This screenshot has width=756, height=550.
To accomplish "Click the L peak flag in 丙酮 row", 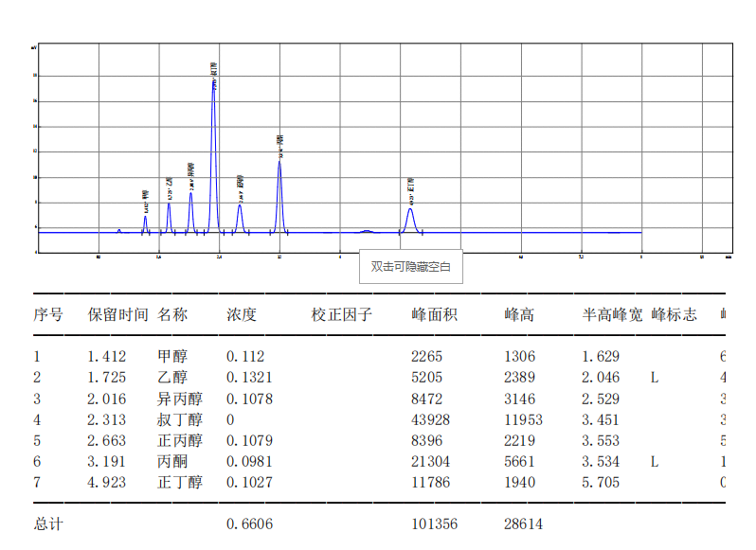I will pos(655,461).
